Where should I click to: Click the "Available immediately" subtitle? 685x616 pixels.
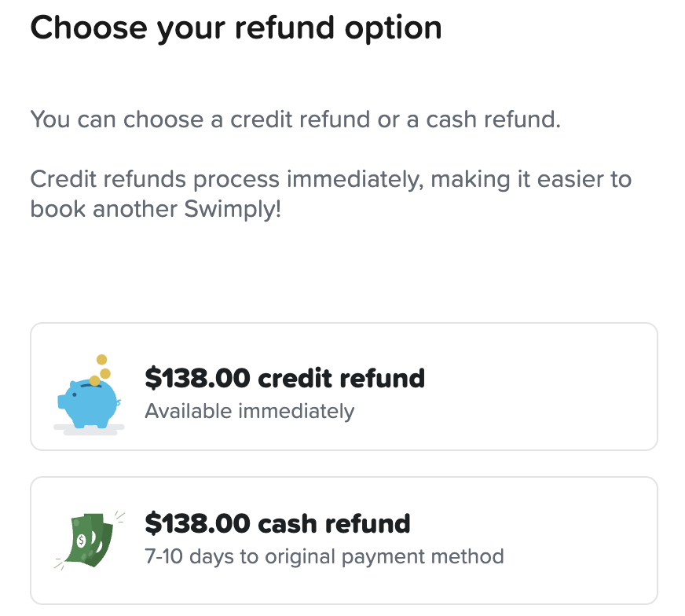tap(250, 411)
